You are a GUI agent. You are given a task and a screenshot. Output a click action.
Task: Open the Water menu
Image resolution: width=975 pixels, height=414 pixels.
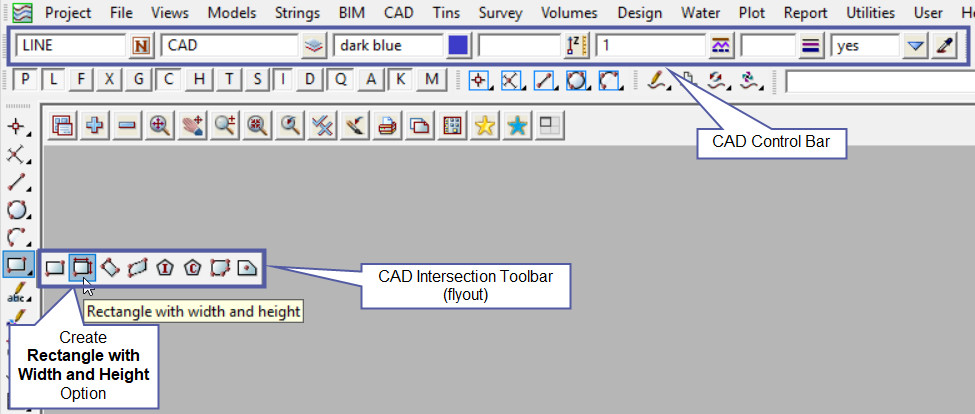700,12
